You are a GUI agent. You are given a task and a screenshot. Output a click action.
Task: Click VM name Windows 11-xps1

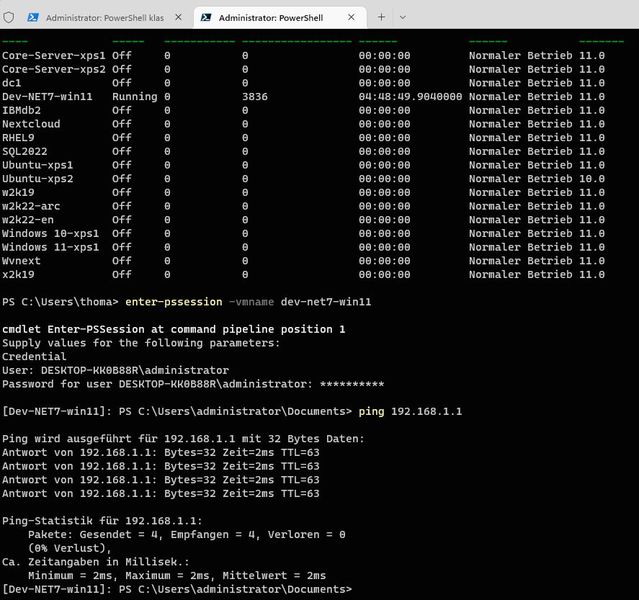coord(51,247)
